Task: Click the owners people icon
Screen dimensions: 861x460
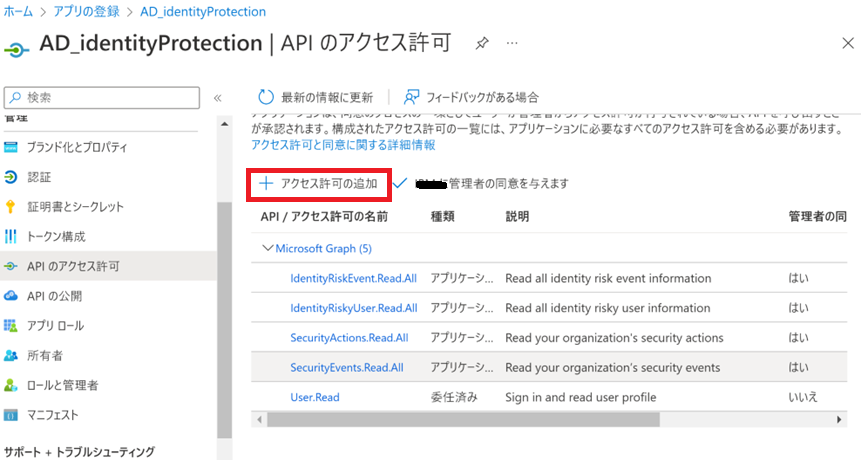Action: point(10,355)
